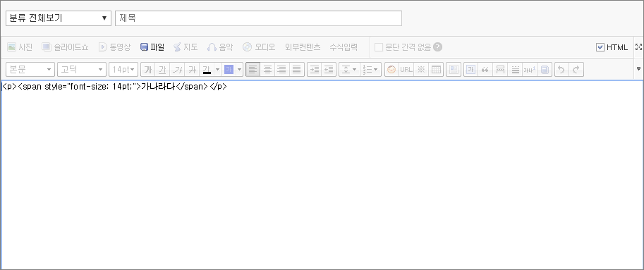Insert a 동영상 video
Image resolution: width=644 pixels, height=270 pixels.
114,47
